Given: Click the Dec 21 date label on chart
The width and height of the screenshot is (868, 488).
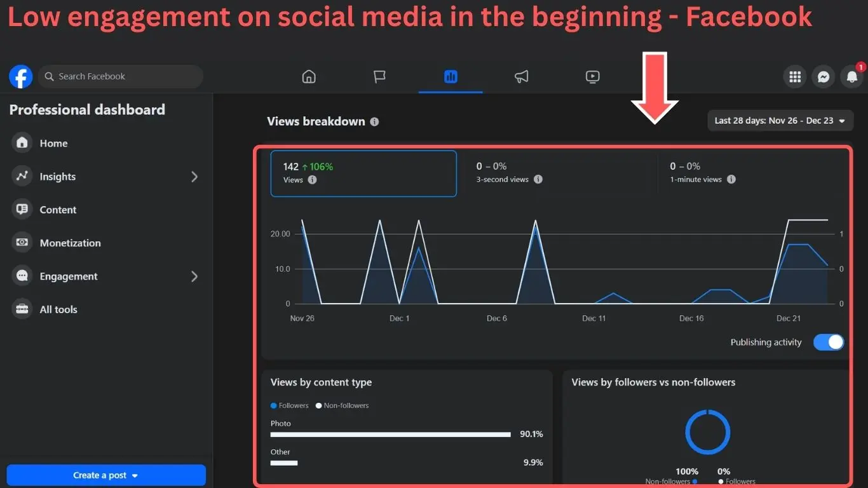Looking at the screenshot, I should click(789, 318).
